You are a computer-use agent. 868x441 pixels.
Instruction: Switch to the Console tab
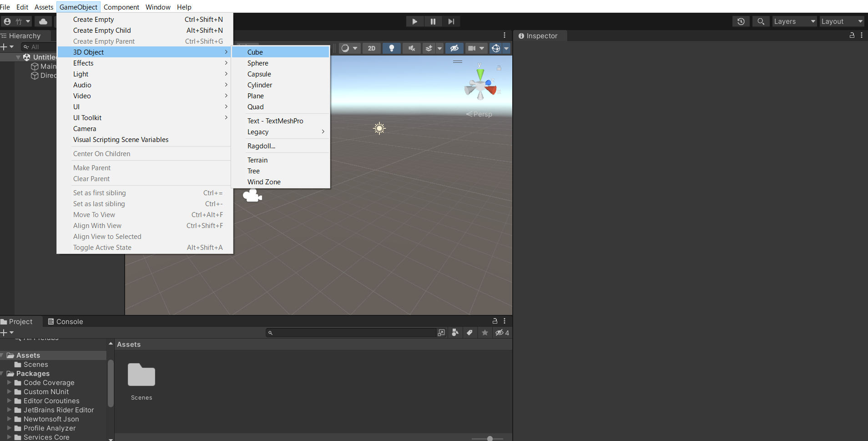66,321
